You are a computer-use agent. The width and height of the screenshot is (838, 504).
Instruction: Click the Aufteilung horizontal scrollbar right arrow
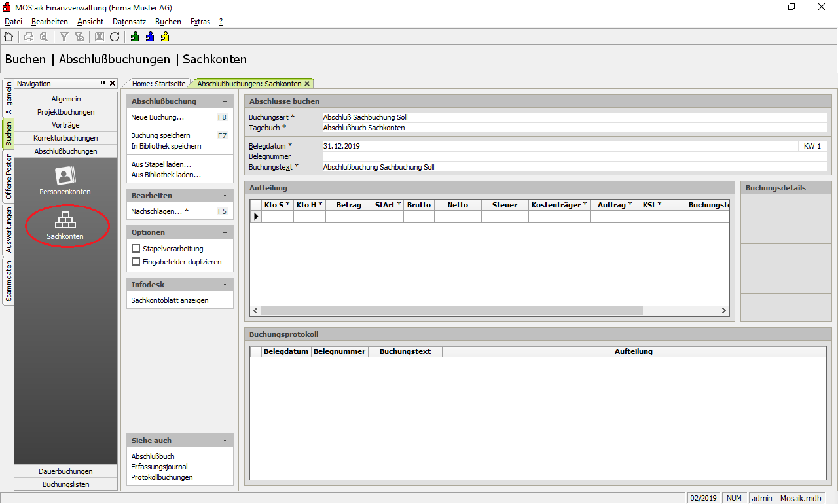coord(724,311)
